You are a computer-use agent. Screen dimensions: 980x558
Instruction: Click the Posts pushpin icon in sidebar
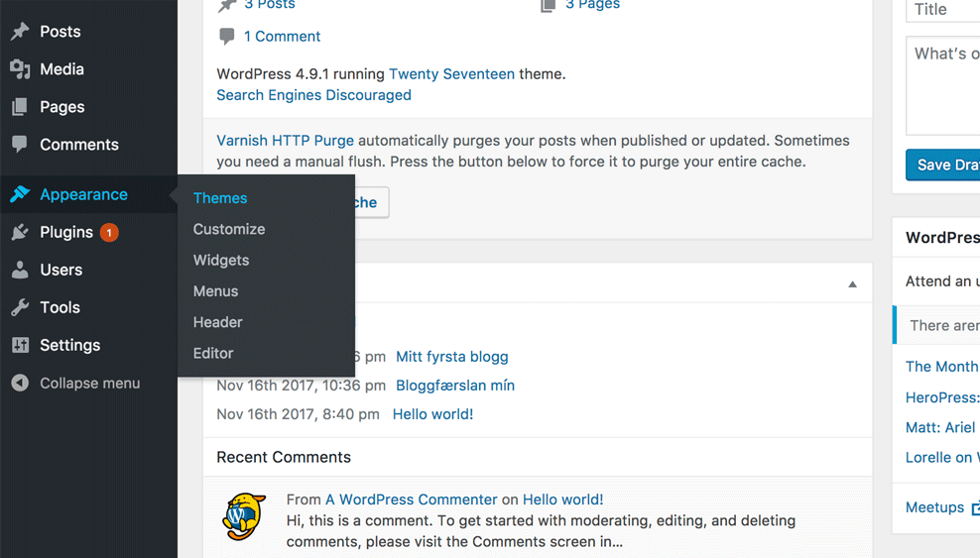(20, 31)
